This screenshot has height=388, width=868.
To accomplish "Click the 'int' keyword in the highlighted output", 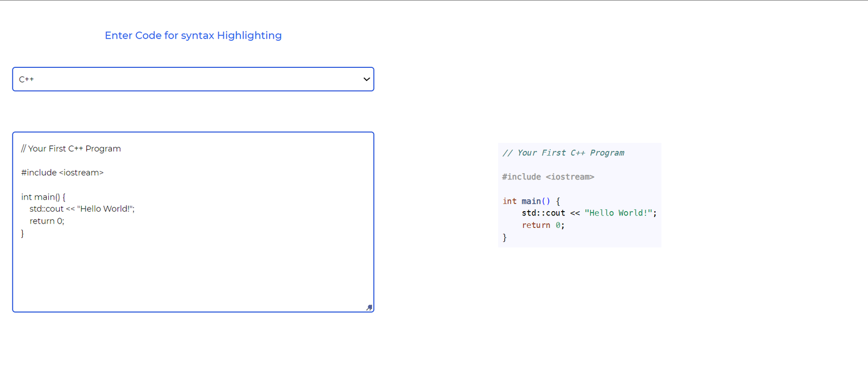I will tap(509, 201).
